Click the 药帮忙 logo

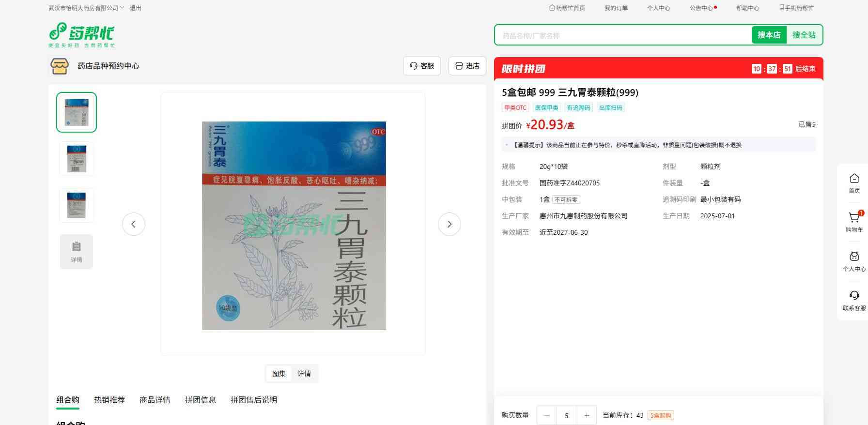81,35
